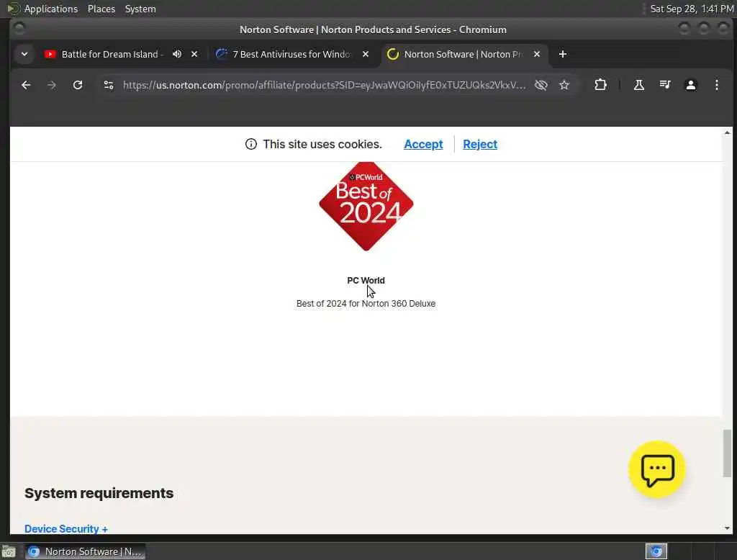Click the scrollbar up arrow

tap(727, 133)
